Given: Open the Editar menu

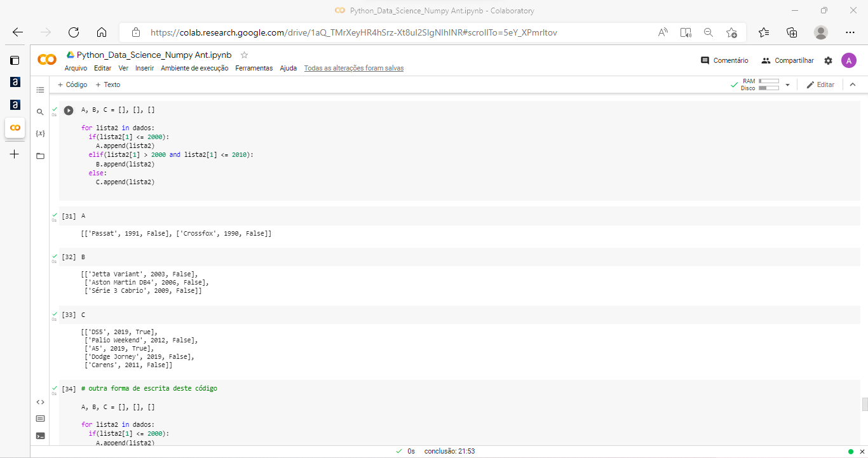Looking at the screenshot, I should point(102,68).
